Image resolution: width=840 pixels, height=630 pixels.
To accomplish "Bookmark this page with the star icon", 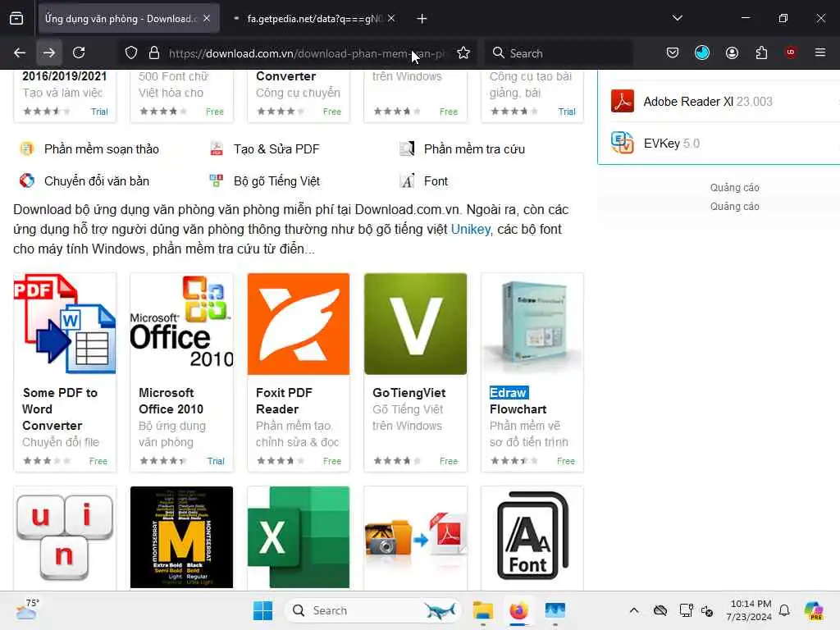I will pyautogui.click(x=463, y=52).
